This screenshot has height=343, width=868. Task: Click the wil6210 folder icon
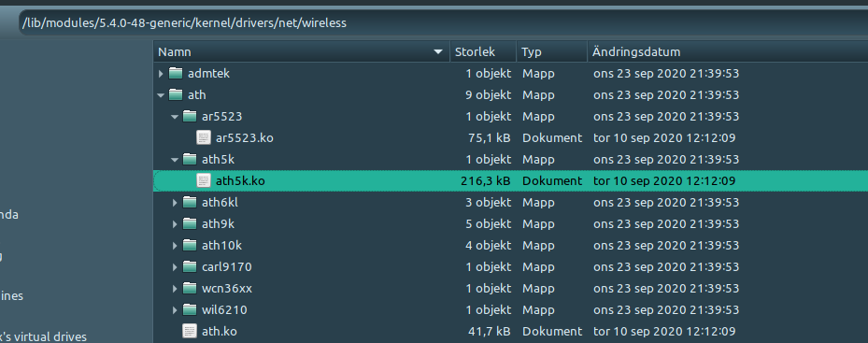tap(190, 309)
